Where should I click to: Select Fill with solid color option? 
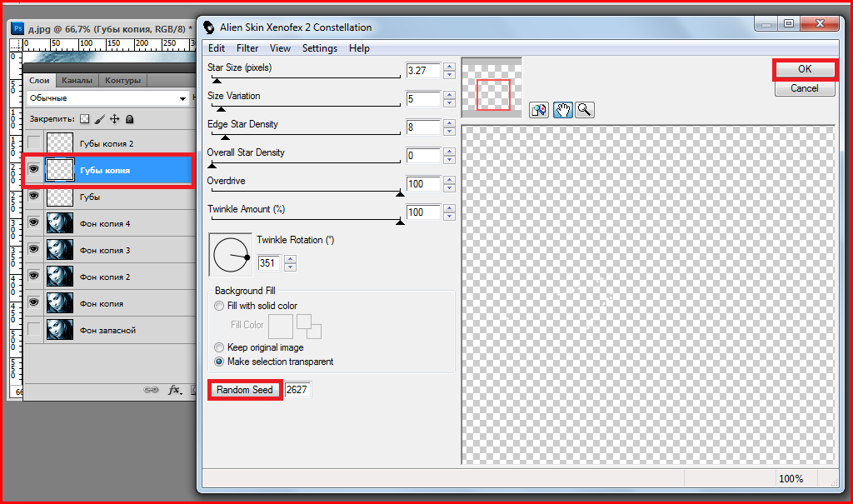219,306
